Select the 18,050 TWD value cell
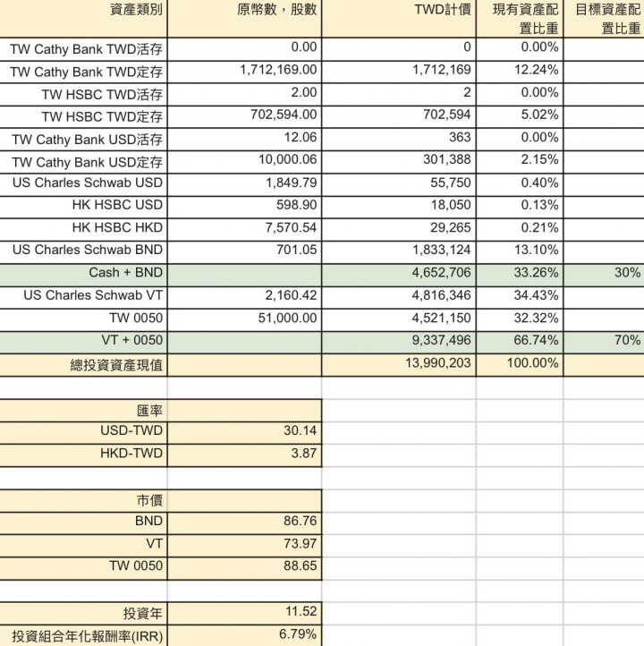The image size is (644, 646). (399, 207)
